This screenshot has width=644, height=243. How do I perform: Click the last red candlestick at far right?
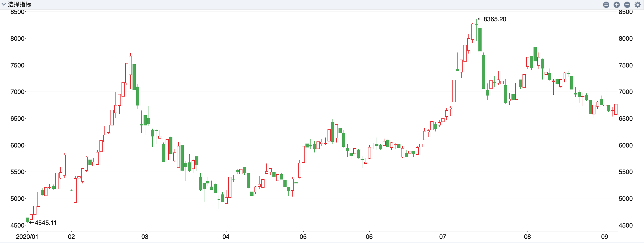click(x=616, y=109)
